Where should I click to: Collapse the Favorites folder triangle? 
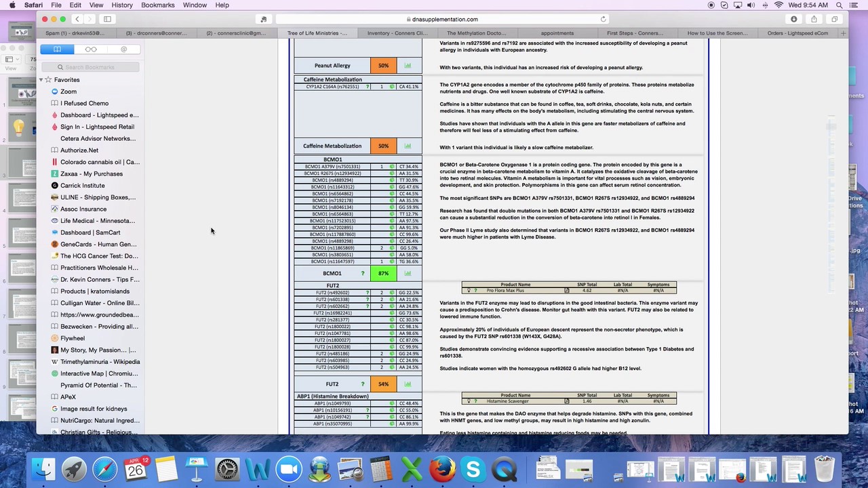coord(41,80)
